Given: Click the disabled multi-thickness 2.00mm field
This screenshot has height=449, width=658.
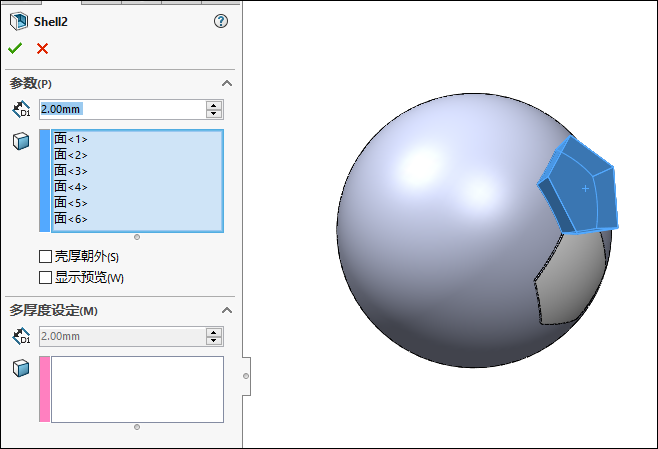Looking at the screenshot, I should 123,337.
